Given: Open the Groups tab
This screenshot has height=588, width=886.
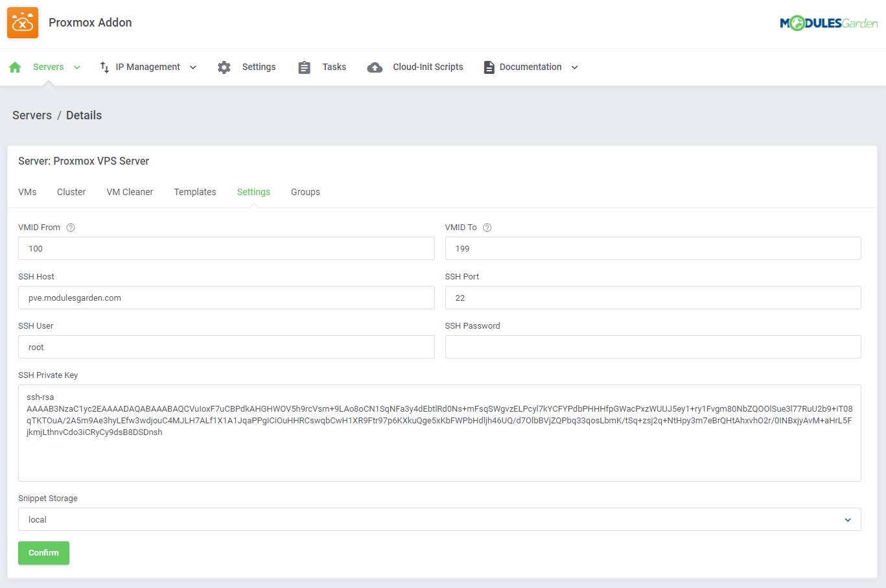Looking at the screenshot, I should pyautogui.click(x=305, y=192).
